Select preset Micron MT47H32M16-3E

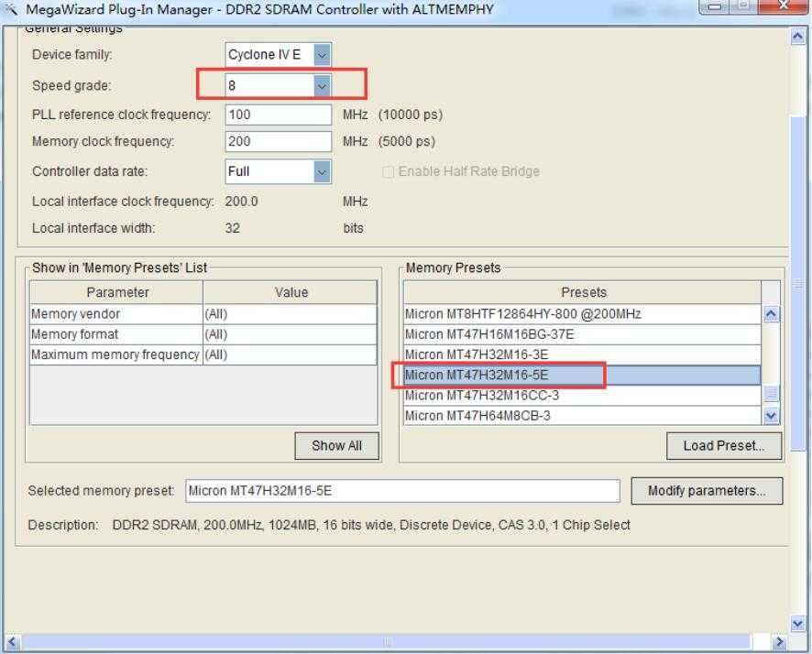582,355
